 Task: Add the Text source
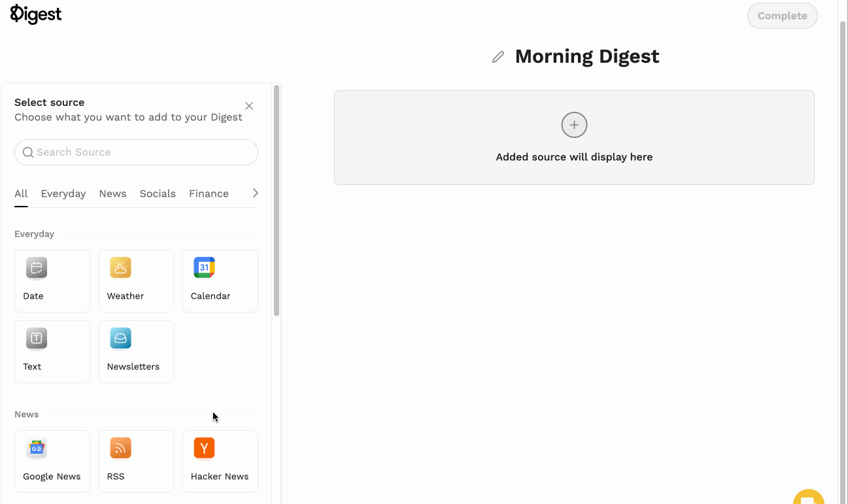tap(52, 352)
